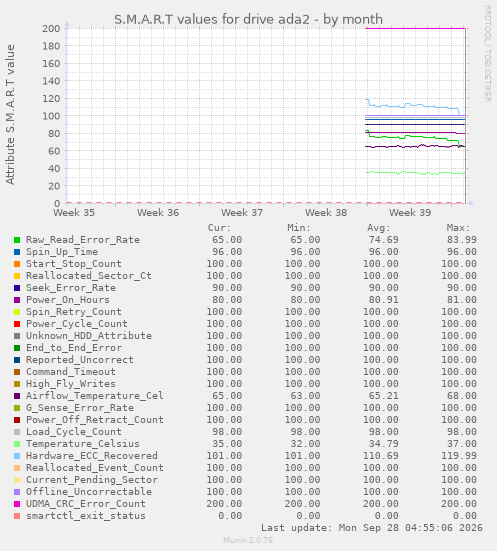This screenshot has width=497, height=551.
Task: Click the Hardware_ECC_Recovered legend label
Action: point(92,456)
